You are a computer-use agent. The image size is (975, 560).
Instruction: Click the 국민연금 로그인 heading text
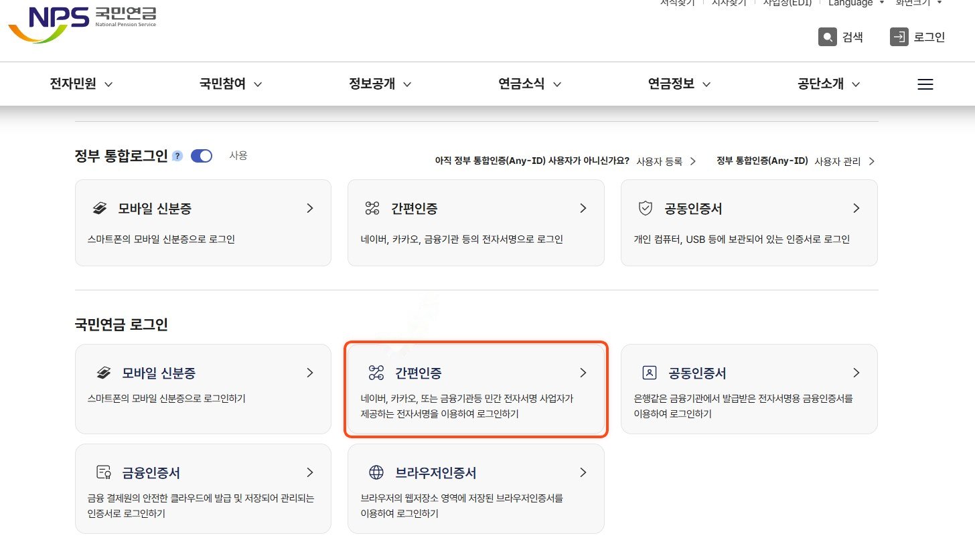[121, 324]
